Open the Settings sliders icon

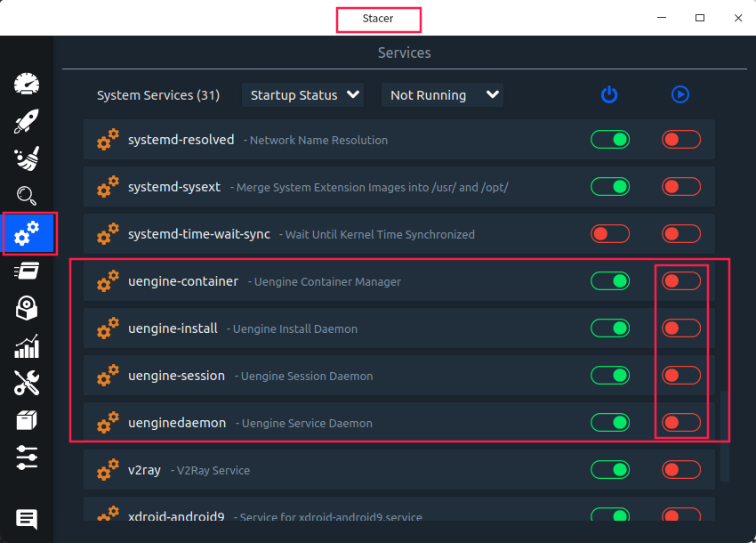(28, 458)
